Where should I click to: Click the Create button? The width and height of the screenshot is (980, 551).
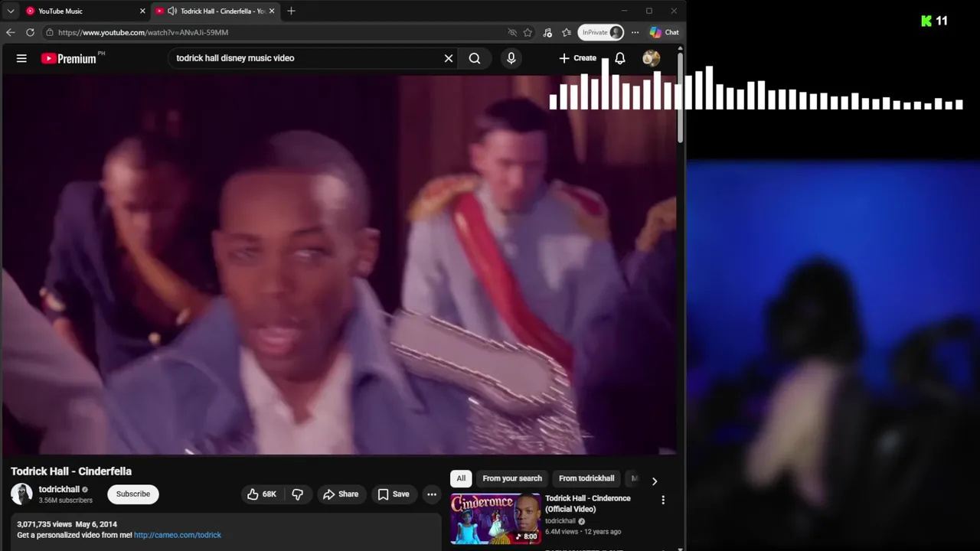[577, 58]
